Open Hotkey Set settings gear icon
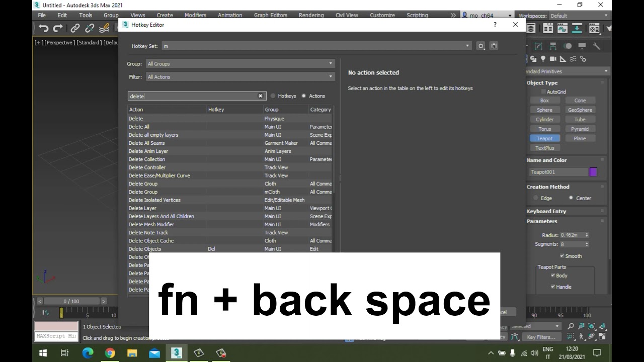This screenshot has height=362, width=644. [x=480, y=46]
